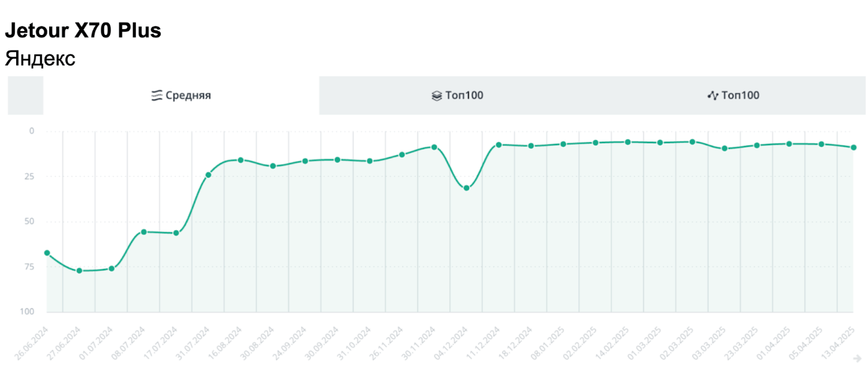Select the data point for 08.07.2024
Image resolution: width=868 pixels, height=389 pixels.
coord(144,231)
